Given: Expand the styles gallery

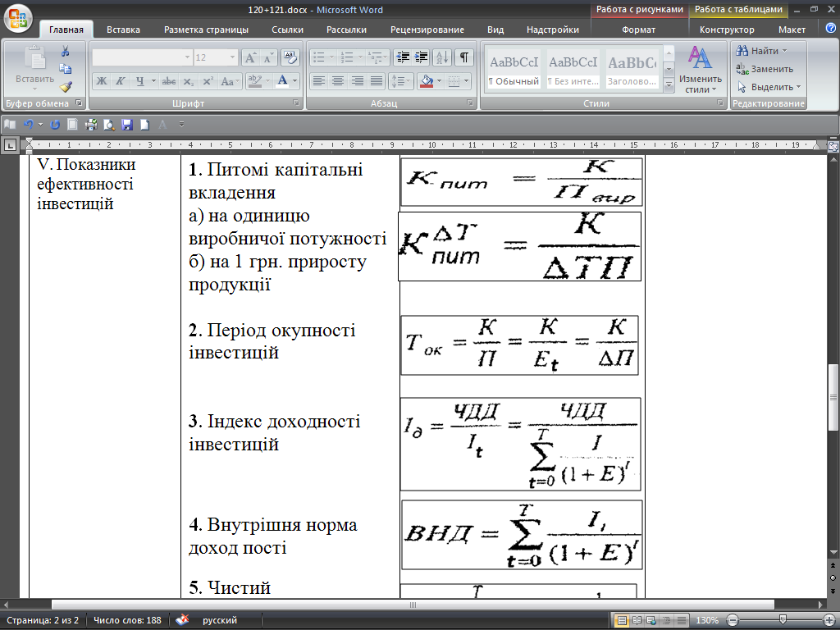Looking at the screenshot, I should 669,84.
